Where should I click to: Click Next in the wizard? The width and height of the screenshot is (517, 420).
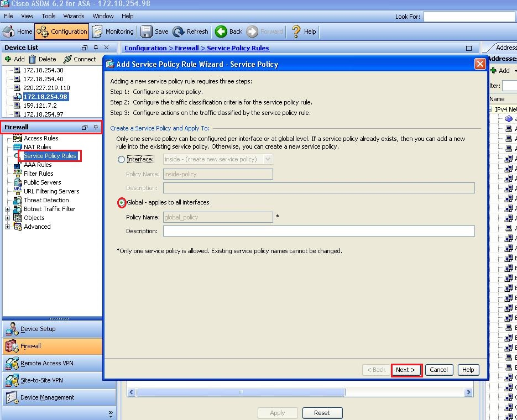(x=406, y=370)
